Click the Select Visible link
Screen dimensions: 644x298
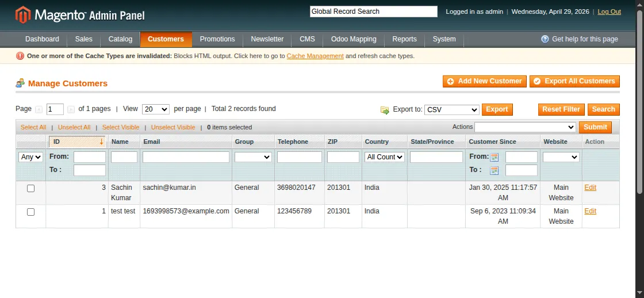(121, 127)
